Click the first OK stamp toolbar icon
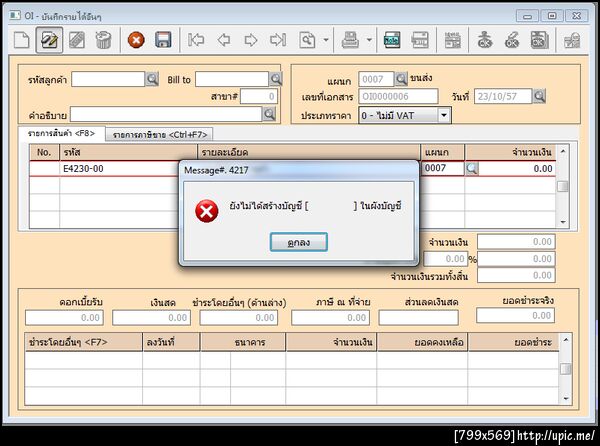Screen dimensions: 600x446 tap(485, 40)
